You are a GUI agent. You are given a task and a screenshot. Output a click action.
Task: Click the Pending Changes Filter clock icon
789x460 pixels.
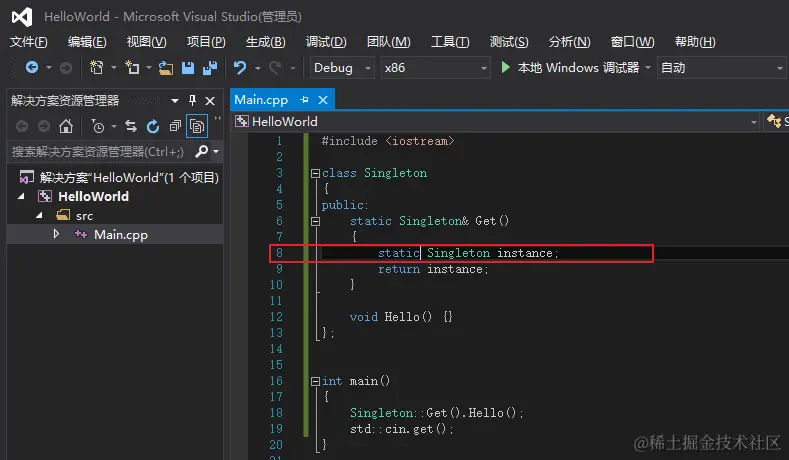pyautogui.click(x=98, y=126)
